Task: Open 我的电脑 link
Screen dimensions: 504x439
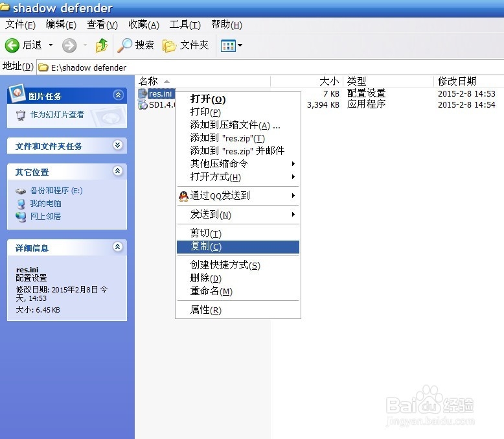Action: (45, 204)
